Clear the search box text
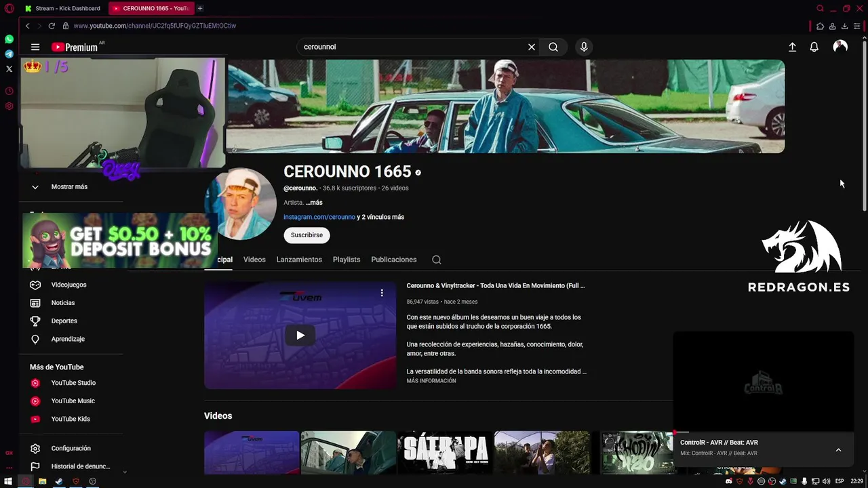 (x=532, y=47)
